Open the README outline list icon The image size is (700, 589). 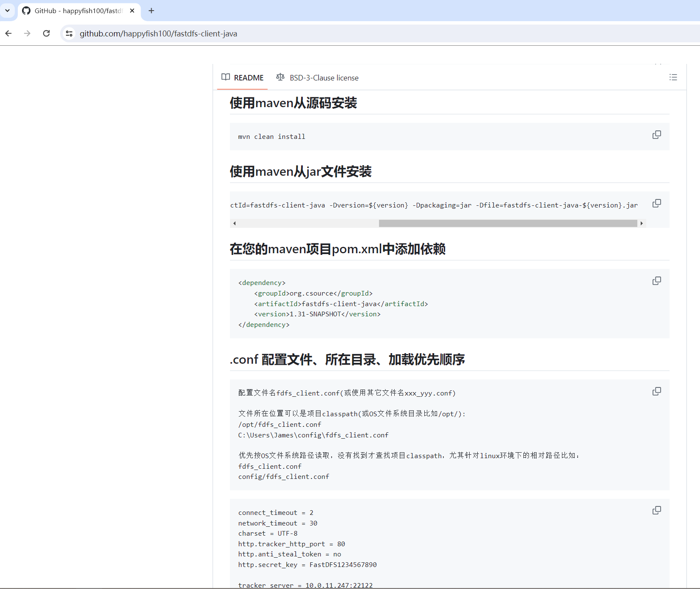click(673, 77)
